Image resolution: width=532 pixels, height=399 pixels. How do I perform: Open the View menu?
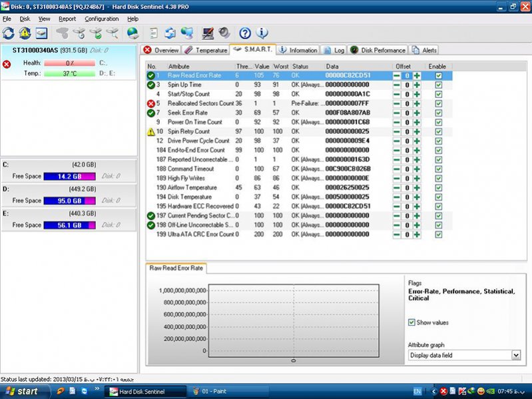coord(44,19)
